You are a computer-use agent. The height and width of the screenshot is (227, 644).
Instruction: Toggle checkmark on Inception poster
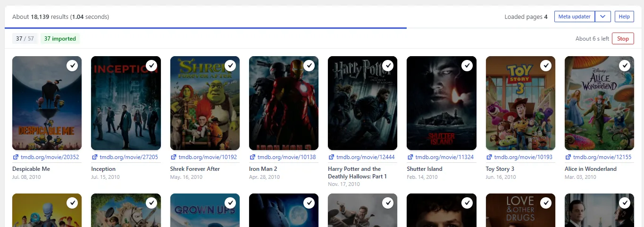coord(151,66)
